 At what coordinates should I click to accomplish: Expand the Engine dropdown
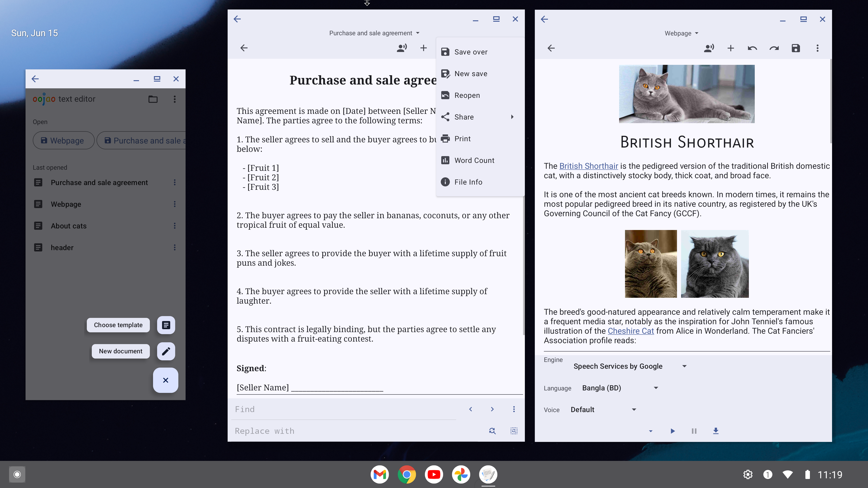(x=630, y=366)
